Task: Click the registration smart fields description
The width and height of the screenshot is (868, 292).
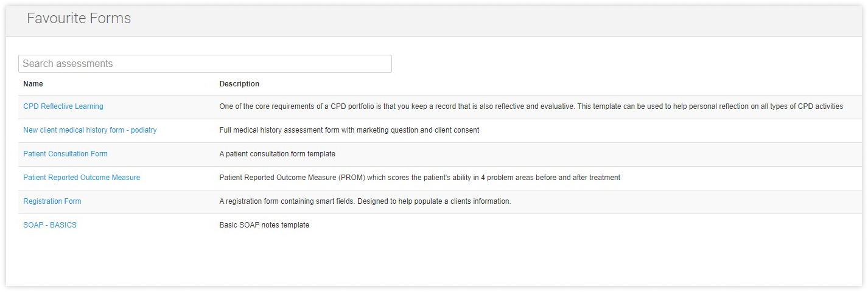Action: [365, 201]
